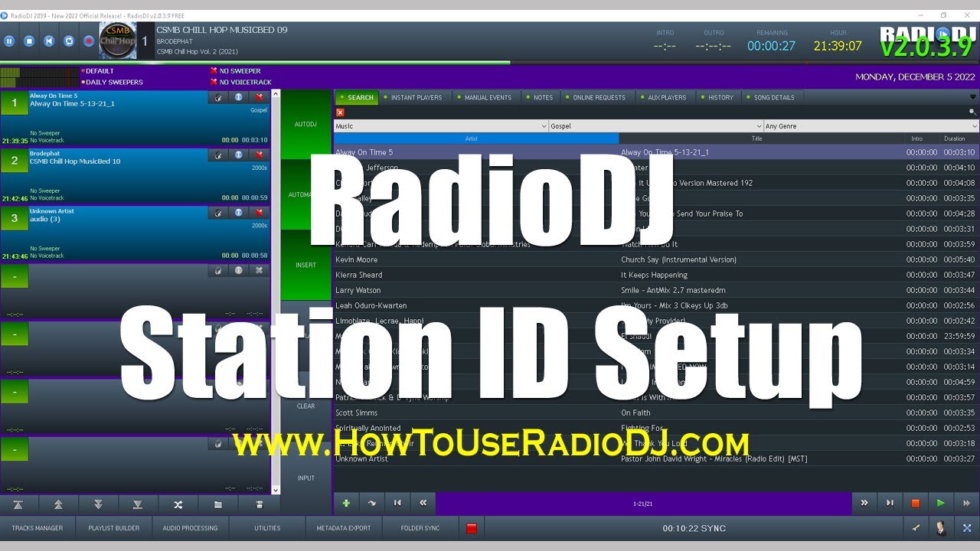Viewport: 980px width, 551px height.
Task: Click the search magnifier icon
Action: point(973,112)
